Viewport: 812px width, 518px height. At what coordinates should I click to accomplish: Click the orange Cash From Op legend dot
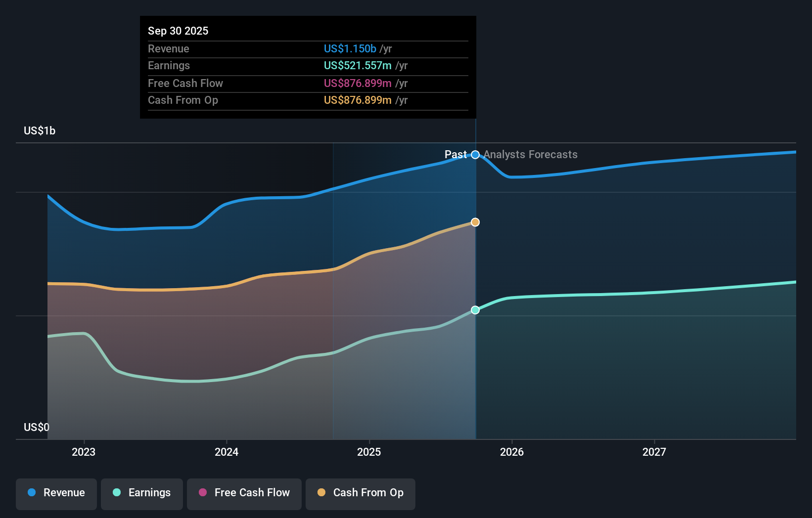tap(321, 493)
